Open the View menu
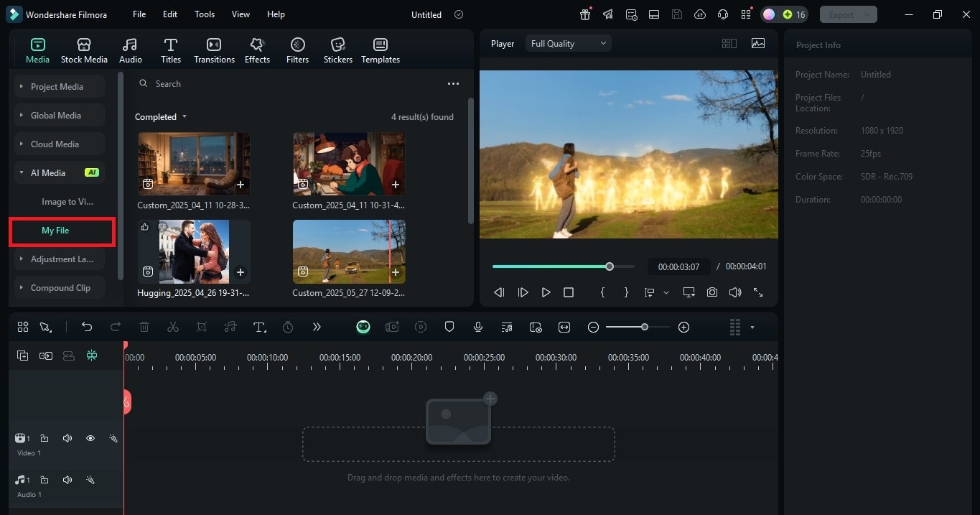Screen dimensions: 980x515 pyautogui.click(x=241, y=14)
